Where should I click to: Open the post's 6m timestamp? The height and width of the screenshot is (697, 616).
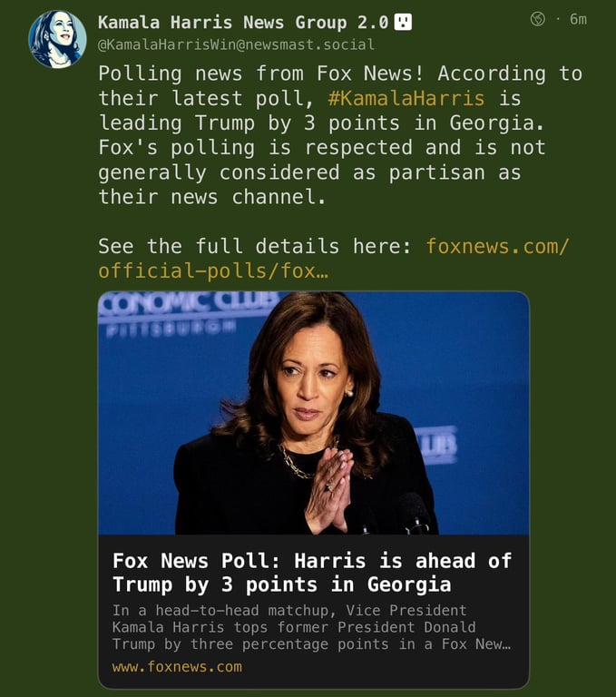578,20
